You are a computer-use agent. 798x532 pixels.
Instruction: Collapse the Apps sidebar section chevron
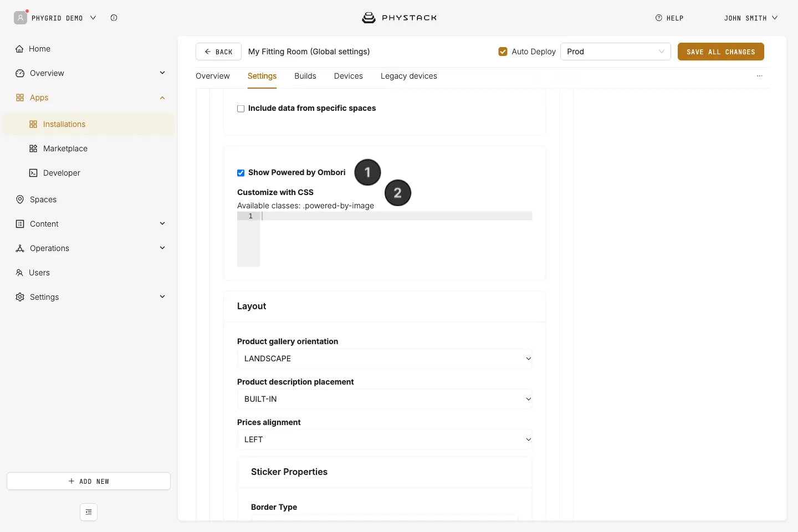162,98
